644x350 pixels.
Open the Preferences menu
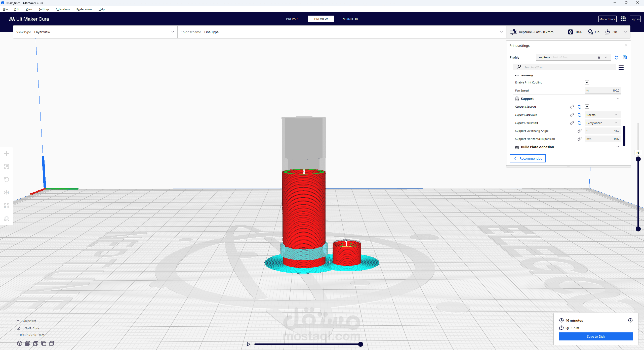(x=84, y=9)
